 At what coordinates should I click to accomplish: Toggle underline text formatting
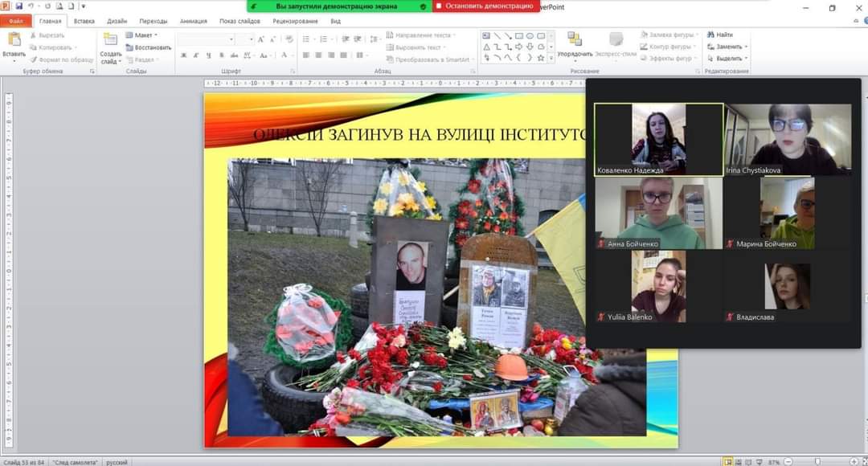209,55
